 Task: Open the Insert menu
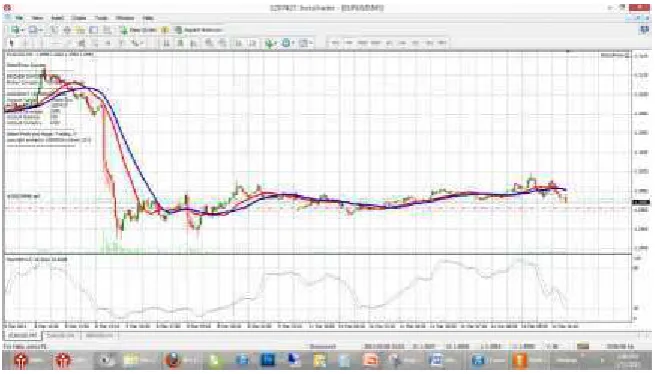pyautogui.click(x=58, y=18)
